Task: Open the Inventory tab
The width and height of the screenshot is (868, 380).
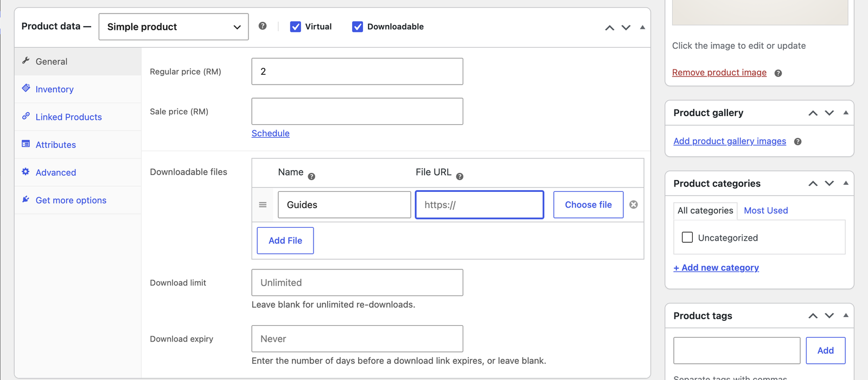Action: point(78,89)
